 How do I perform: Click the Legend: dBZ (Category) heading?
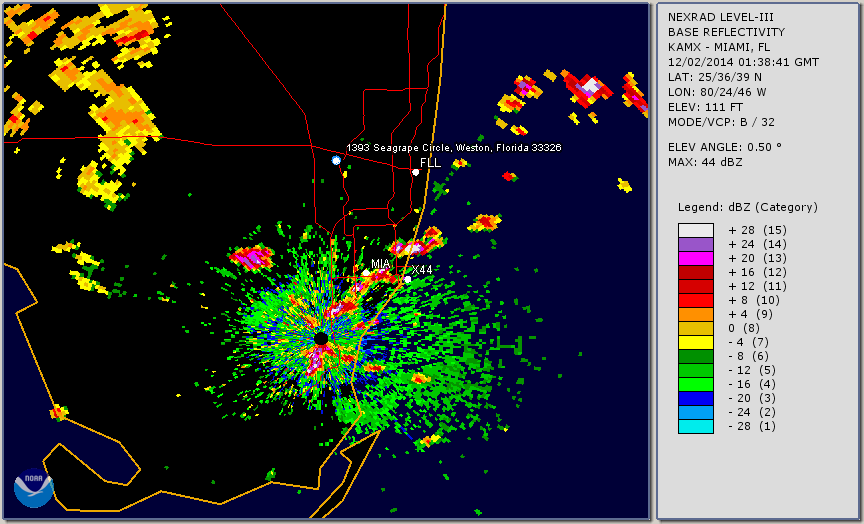coord(748,207)
